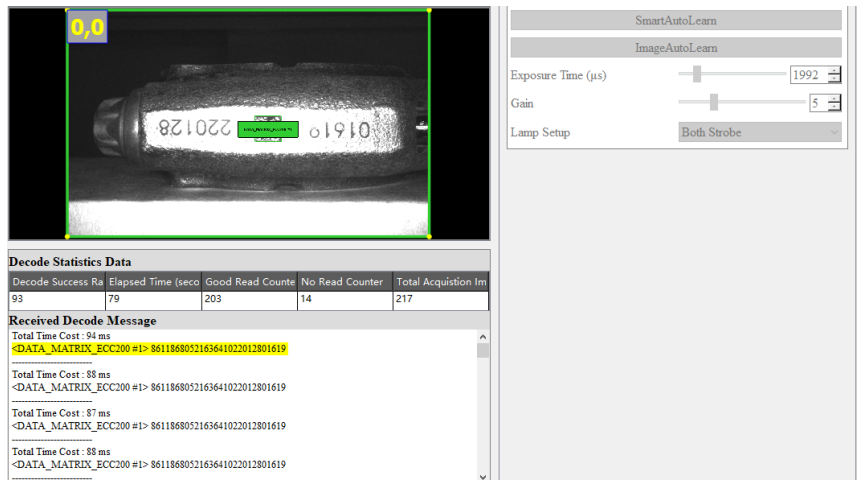Click the Exposure Time slider handle
The width and height of the screenshot is (867, 488).
697,74
